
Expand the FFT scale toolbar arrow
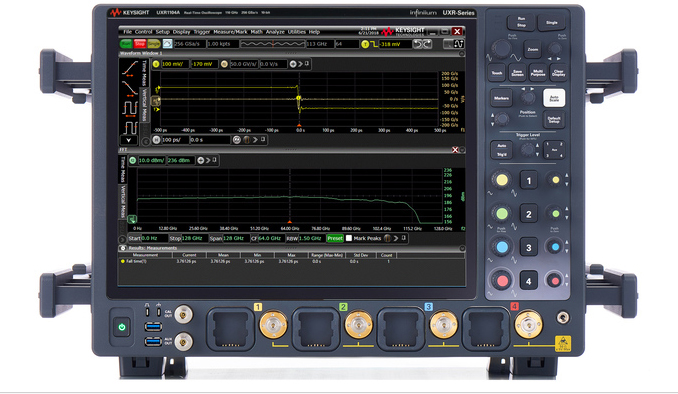coord(208,160)
